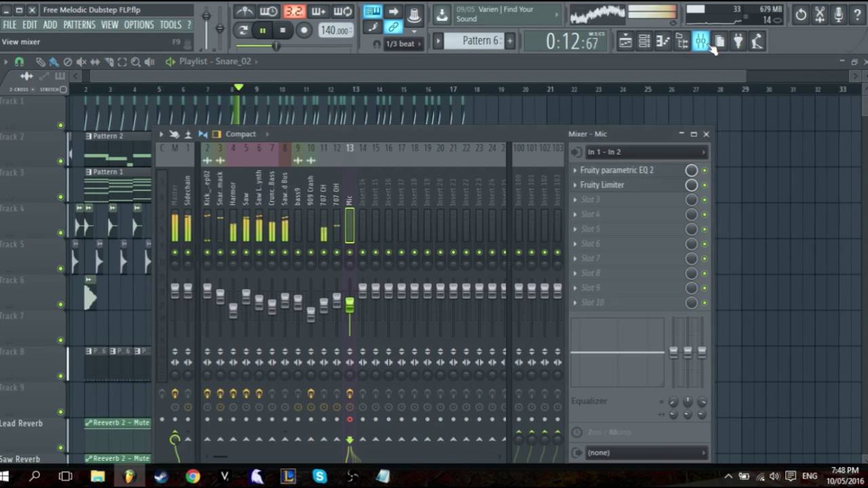The height and width of the screenshot is (488, 868).
Task: Toggle Fruity parametric EQ 2 enable light
Action: (705, 170)
